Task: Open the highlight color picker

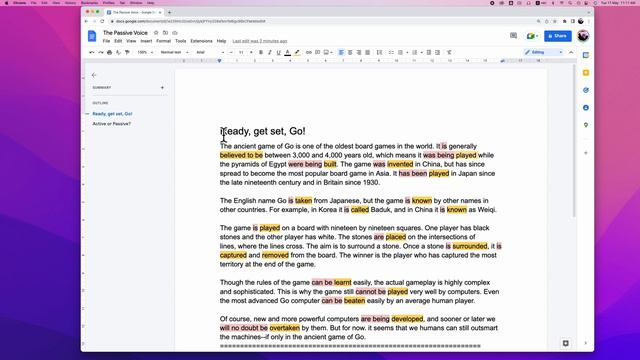Action: 297,53
